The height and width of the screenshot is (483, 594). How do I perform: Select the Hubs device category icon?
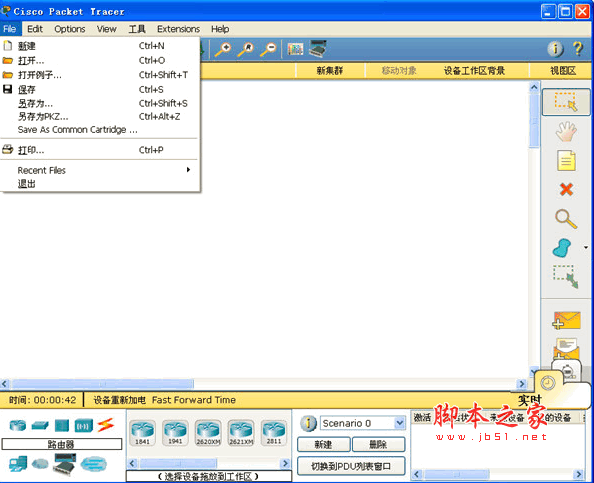coord(62,425)
